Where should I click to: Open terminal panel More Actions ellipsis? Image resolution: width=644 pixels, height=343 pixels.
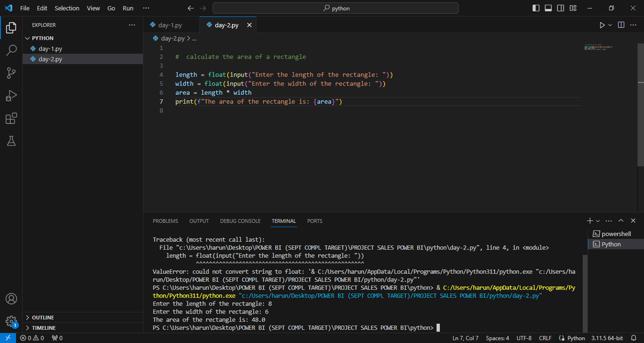click(x=609, y=221)
